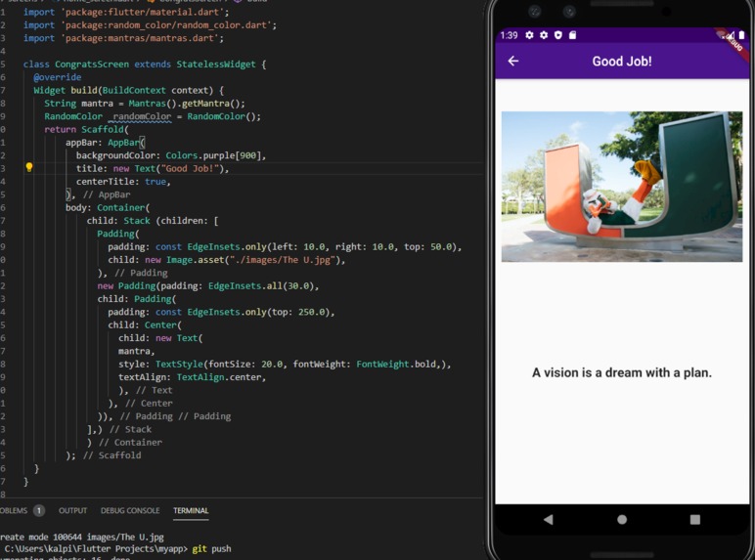Click the "Good Job!" app bar title

pos(622,62)
